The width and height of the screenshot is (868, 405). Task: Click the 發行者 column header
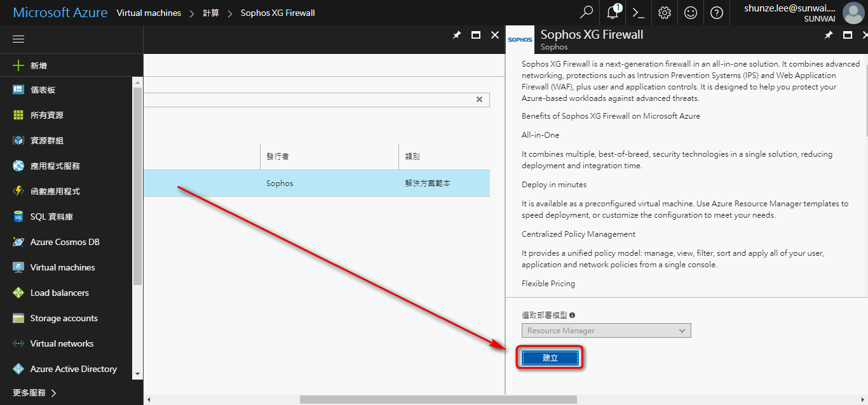[278, 156]
